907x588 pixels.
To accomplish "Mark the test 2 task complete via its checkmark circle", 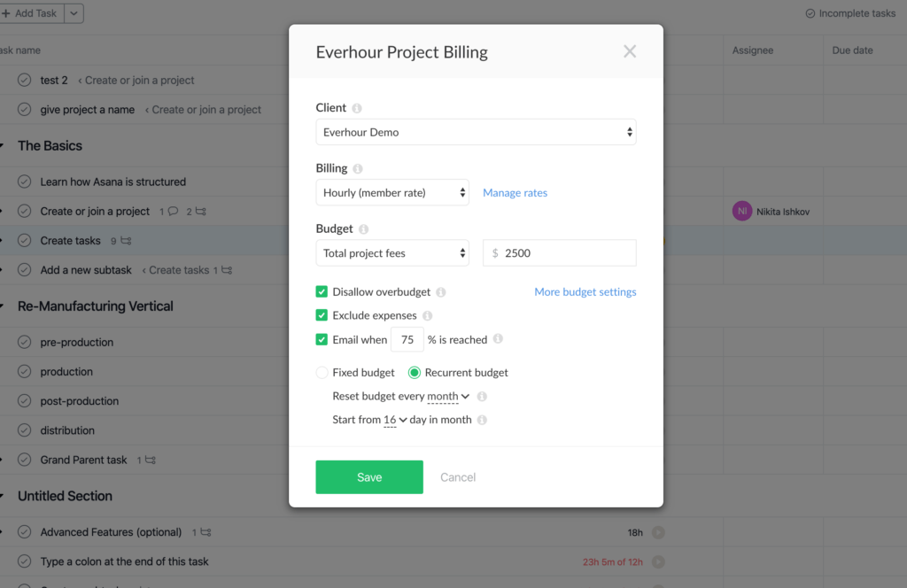I will pos(26,80).
